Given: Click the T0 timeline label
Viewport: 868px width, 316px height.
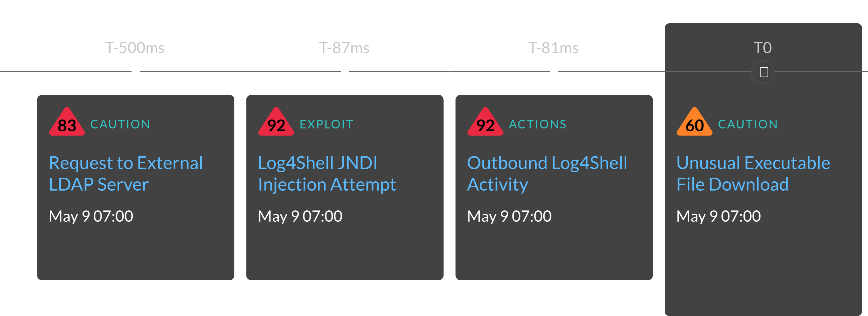Looking at the screenshot, I should [x=763, y=48].
